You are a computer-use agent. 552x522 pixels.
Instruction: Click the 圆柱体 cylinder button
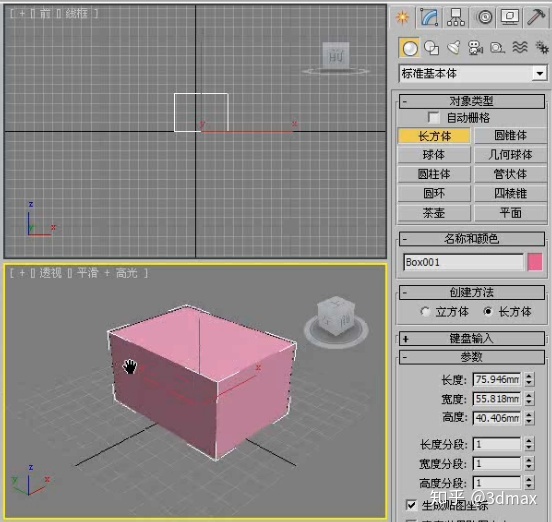(434, 174)
